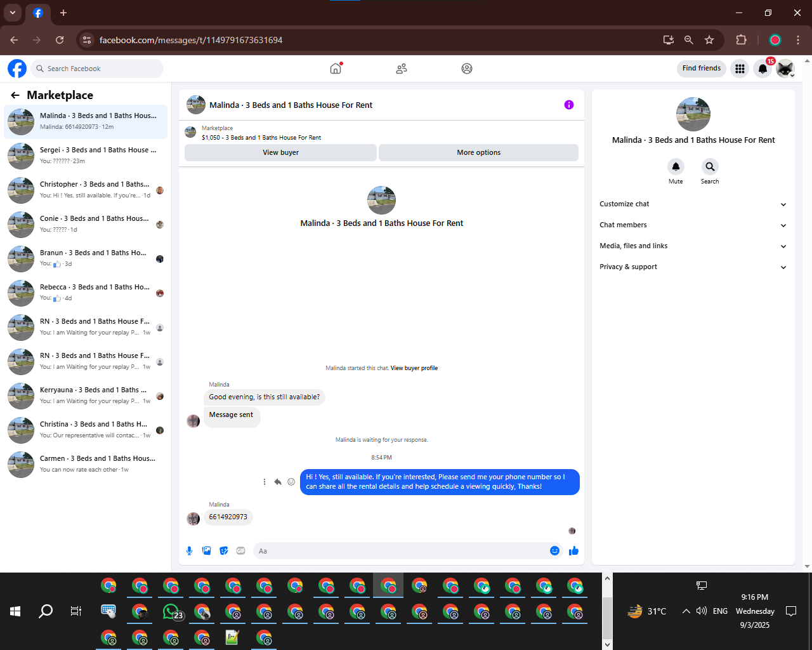Expand the Privacy & support section
812x650 pixels.
(x=693, y=267)
